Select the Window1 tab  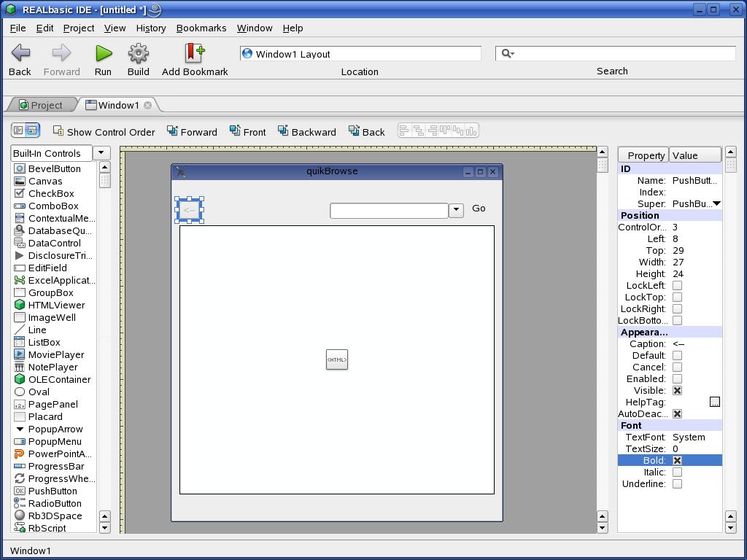point(119,105)
